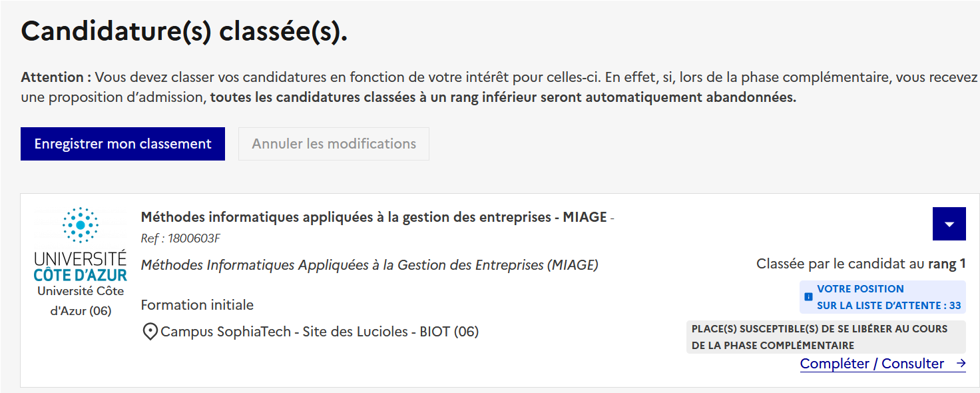Click the italic MIAGE subtitle description
980x393 pixels.
pyautogui.click(x=369, y=265)
